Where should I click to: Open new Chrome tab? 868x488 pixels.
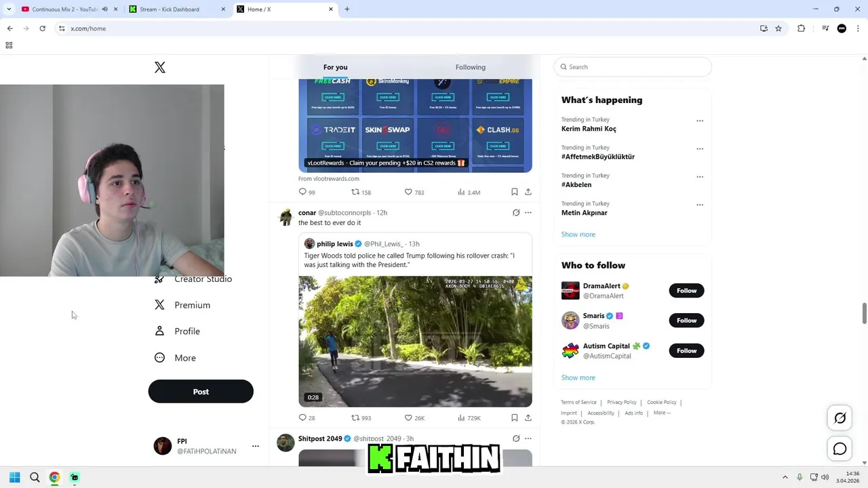coord(347,9)
